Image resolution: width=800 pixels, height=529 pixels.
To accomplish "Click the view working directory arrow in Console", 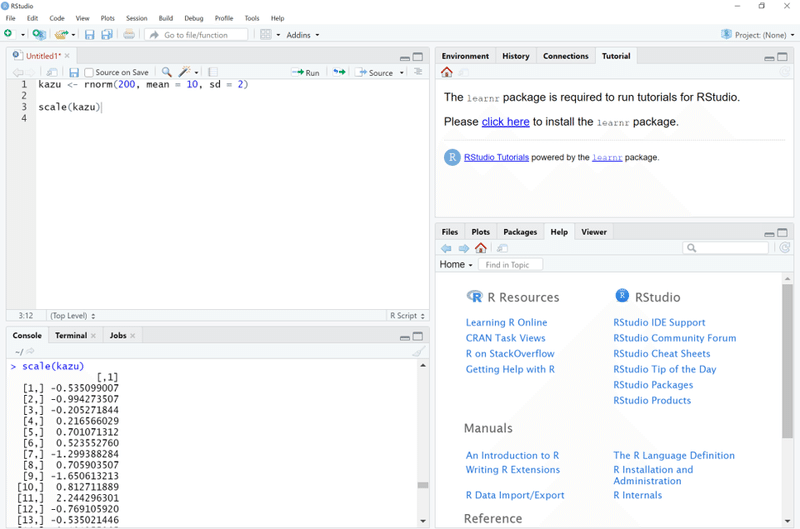I will pos(30,351).
